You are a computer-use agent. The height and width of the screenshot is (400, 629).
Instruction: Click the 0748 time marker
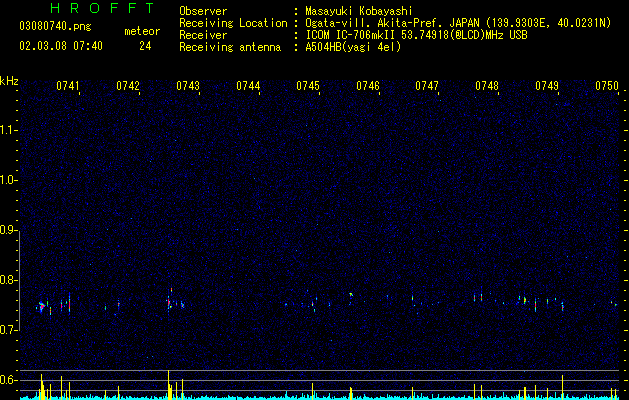pyautogui.click(x=487, y=86)
